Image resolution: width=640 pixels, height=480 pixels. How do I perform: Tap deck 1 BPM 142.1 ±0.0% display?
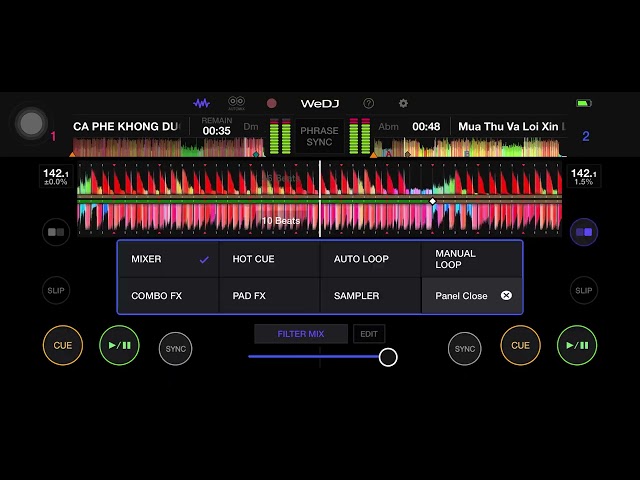coord(56,176)
